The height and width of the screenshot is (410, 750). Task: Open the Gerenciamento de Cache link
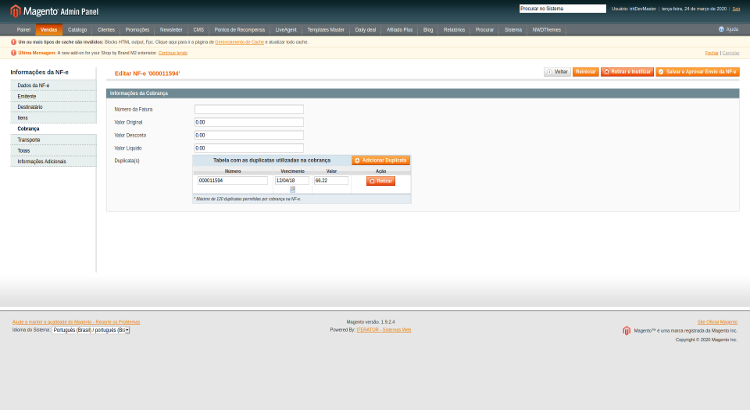click(239, 42)
